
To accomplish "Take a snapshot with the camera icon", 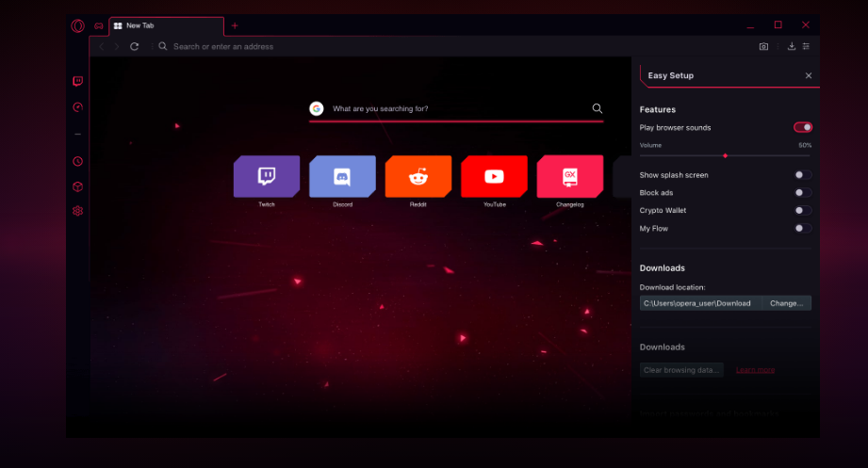I will 763,46.
